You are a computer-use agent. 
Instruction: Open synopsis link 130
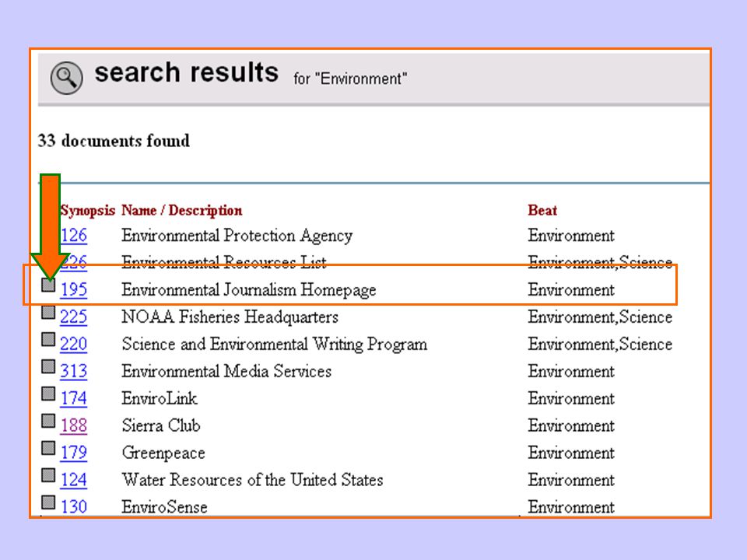click(74, 506)
